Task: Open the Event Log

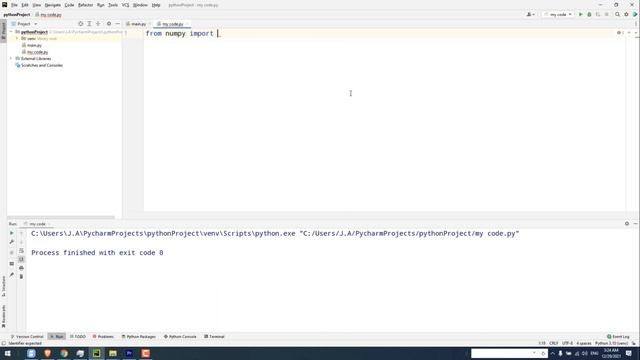Action: (x=618, y=337)
